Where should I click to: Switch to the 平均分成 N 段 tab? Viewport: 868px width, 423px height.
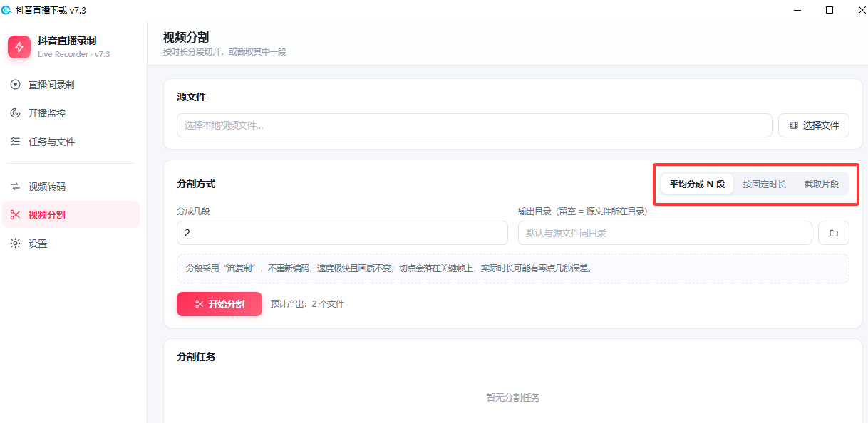[x=697, y=184]
